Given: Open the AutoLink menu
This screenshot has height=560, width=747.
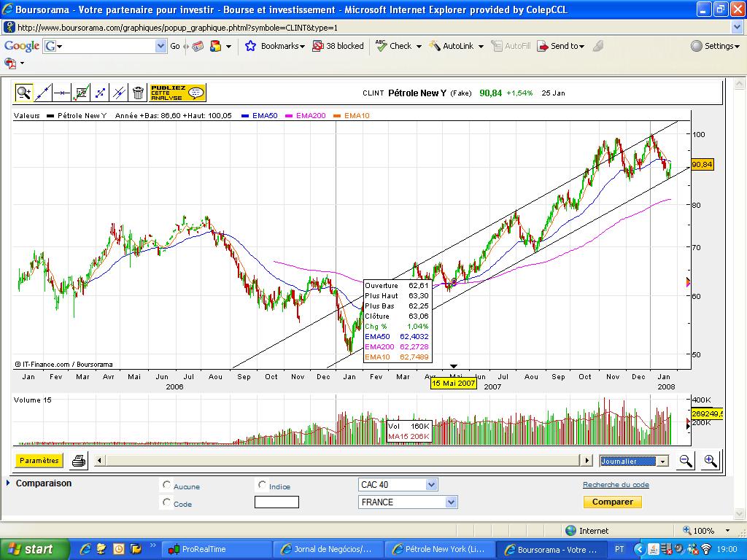Looking at the screenshot, I should pyautogui.click(x=456, y=46).
